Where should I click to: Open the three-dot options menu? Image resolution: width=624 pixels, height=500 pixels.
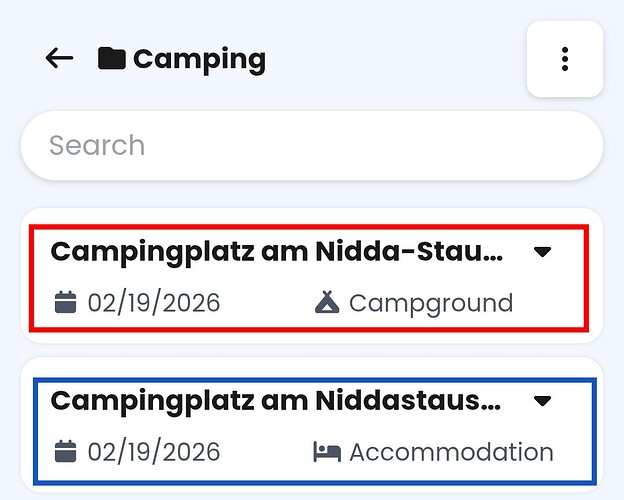pyautogui.click(x=565, y=59)
